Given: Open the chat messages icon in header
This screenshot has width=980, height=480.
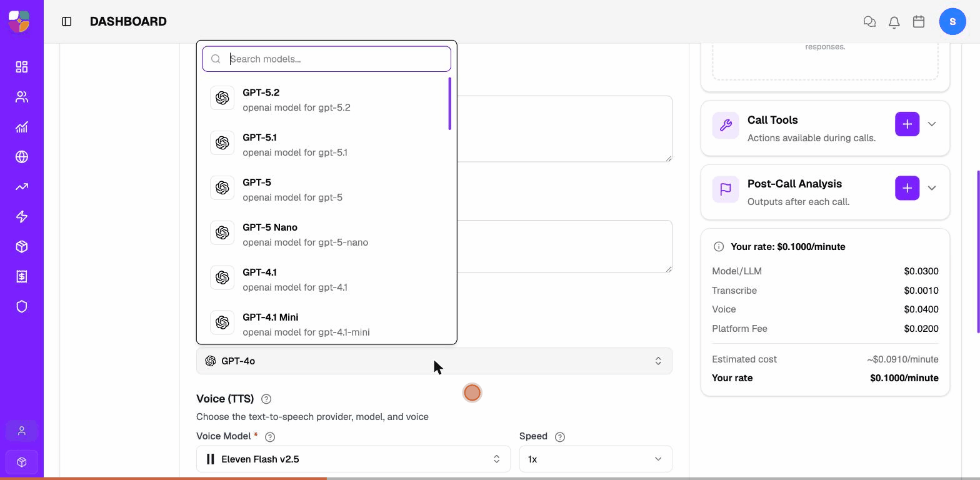Looking at the screenshot, I should click(x=869, y=22).
